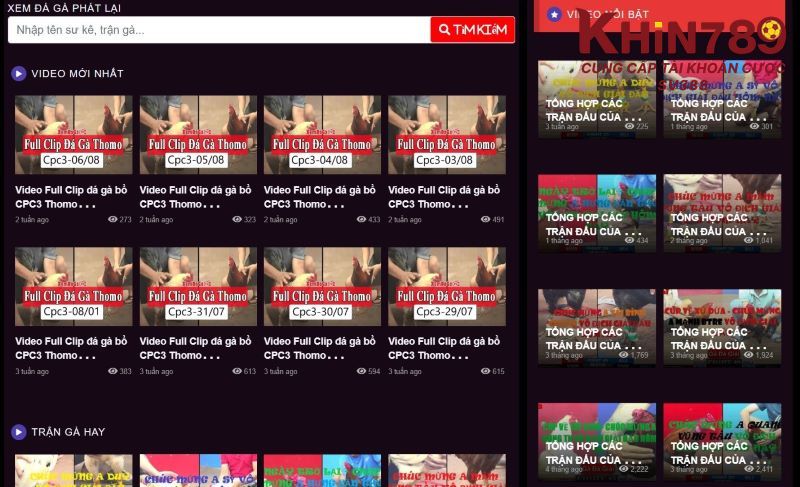Click the eye views icon showing 615
This screenshot has width=800, height=487.
click(x=485, y=371)
